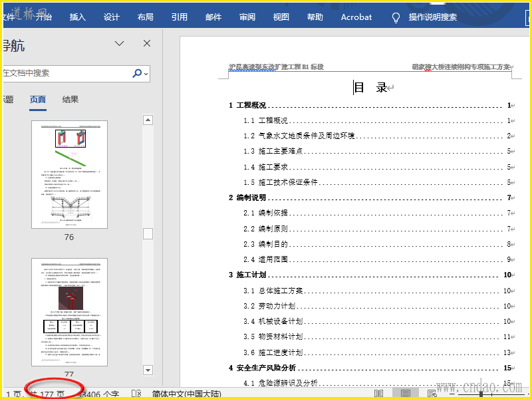Click the 操作说明搜索 search box
Screen dimensions: 532x399
[433, 17]
